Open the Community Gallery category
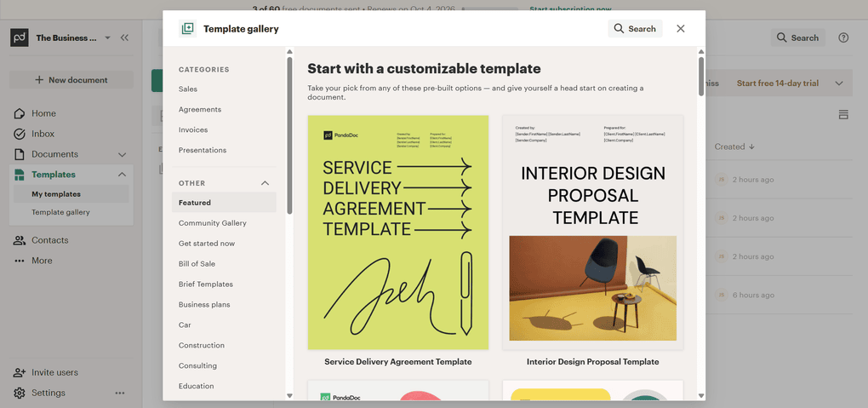The width and height of the screenshot is (868, 408). pyautogui.click(x=213, y=223)
